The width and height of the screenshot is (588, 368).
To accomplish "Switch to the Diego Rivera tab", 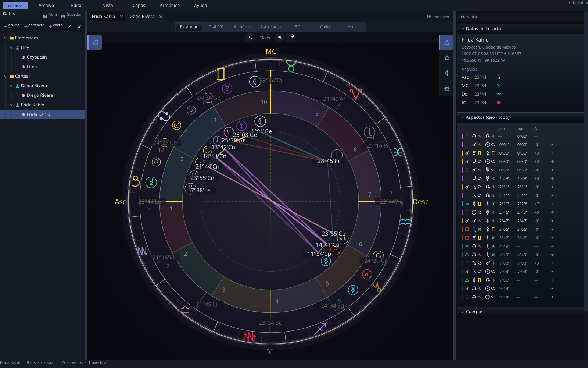I will pyautogui.click(x=141, y=17).
